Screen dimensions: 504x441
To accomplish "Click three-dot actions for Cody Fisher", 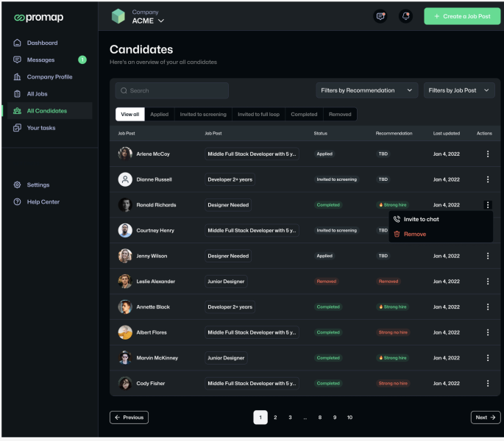I will [488, 383].
